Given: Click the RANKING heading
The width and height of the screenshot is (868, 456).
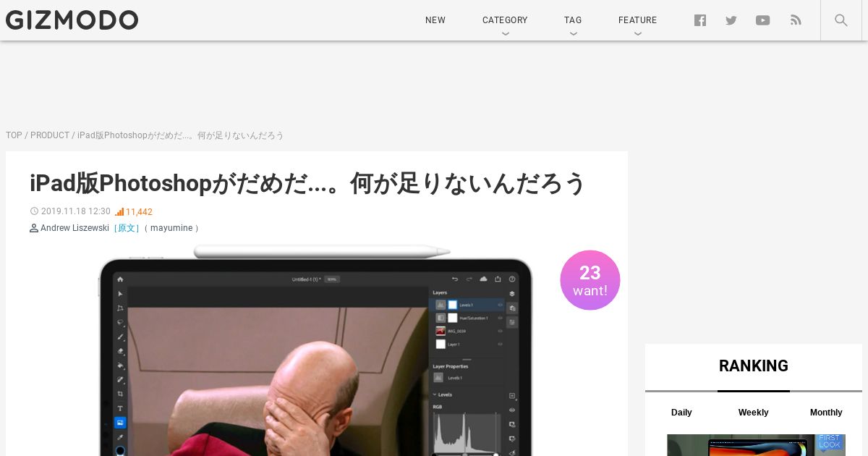Looking at the screenshot, I should pyautogui.click(x=754, y=366).
